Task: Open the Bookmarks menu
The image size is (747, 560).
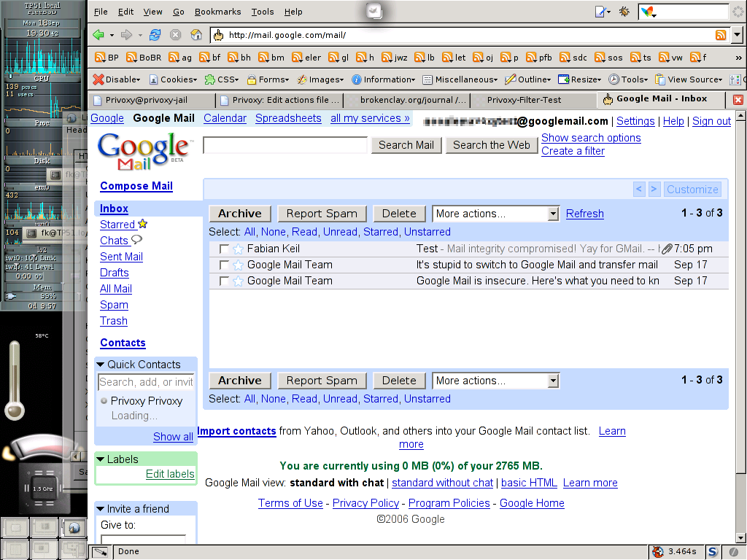Action: click(x=217, y=12)
